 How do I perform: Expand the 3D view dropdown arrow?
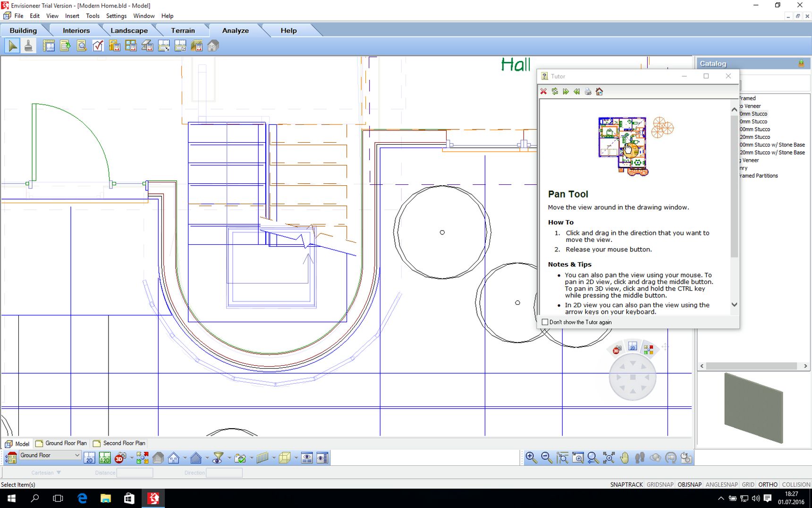pos(131,457)
